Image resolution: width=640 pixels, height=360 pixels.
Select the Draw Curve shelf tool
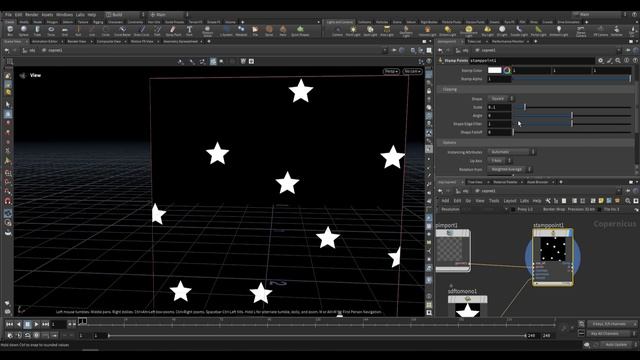141,31
